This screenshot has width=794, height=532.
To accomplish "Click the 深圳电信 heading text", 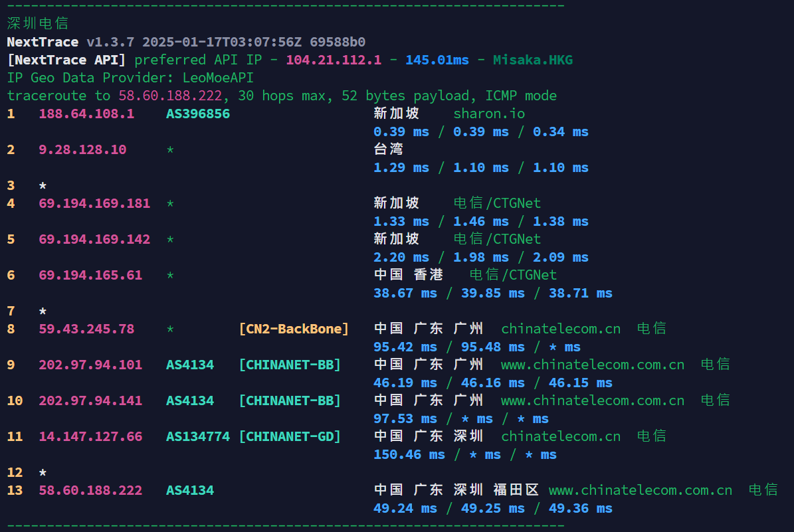I will 38,23.
